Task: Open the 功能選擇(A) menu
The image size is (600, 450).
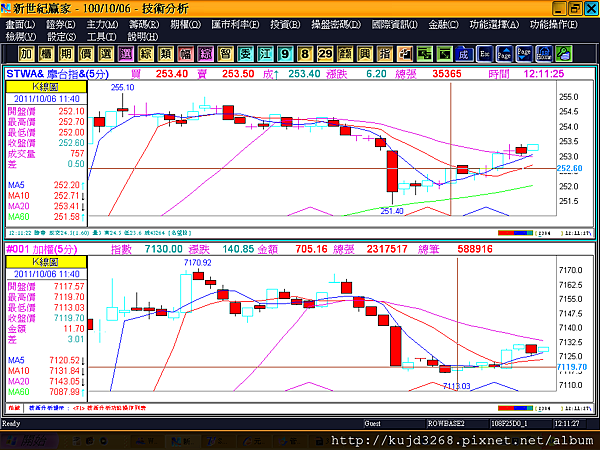Action: [x=494, y=25]
